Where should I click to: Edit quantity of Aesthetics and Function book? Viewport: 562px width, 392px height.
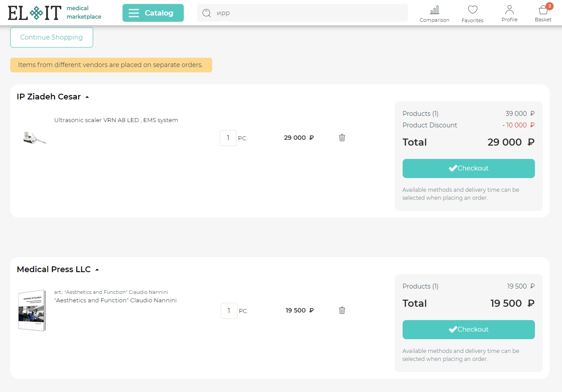click(x=229, y=310)
